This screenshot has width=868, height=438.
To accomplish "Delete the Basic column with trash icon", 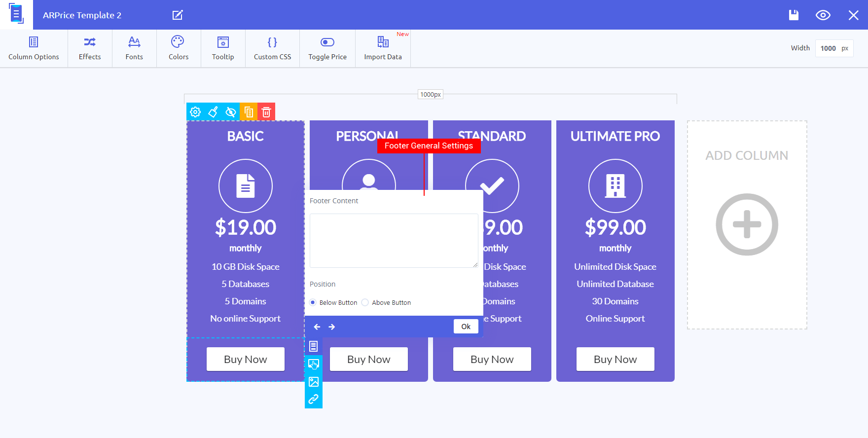I will click(x=266, y=112).
